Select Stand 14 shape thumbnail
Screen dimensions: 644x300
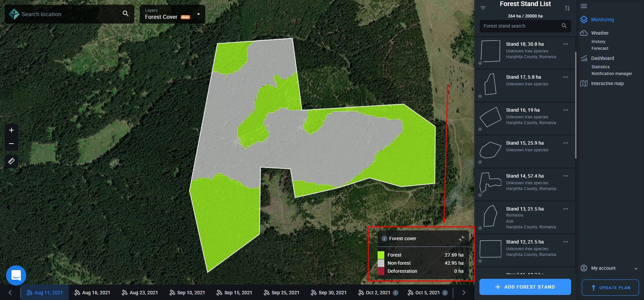pyautogui.click(x=490, y=183)
